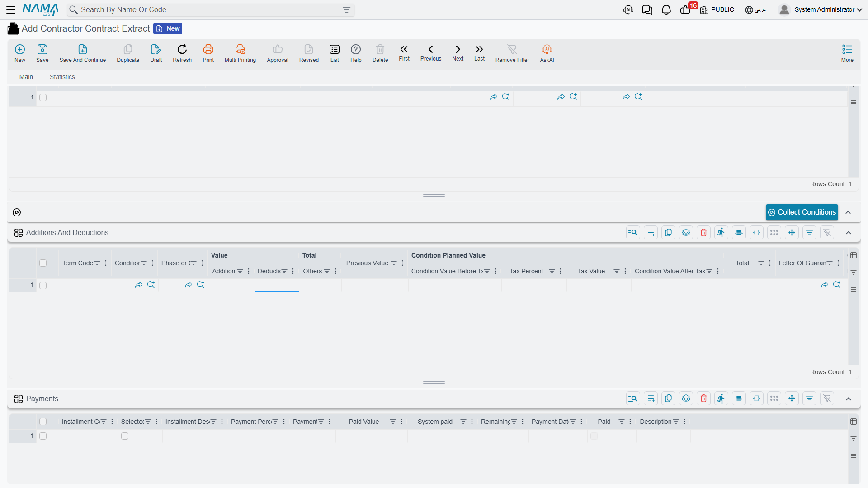
Task: Collapse section beside Collect Conditions
Action: (x=849, y=212)
